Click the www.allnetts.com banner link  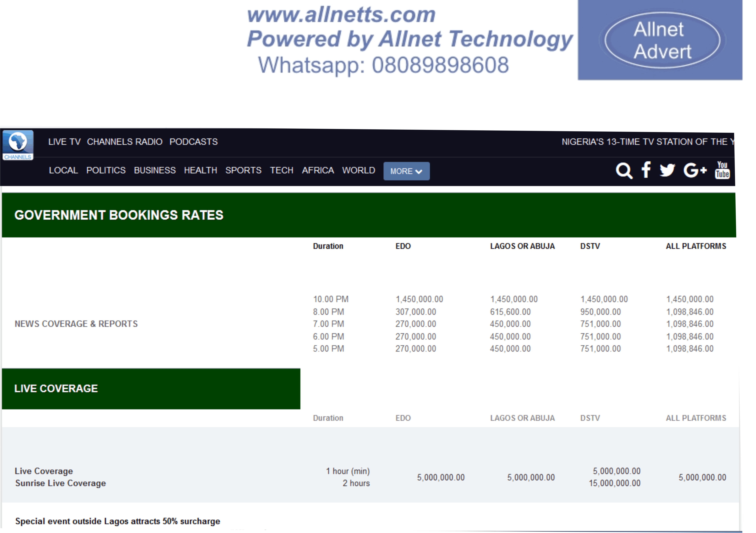point(341,15)
